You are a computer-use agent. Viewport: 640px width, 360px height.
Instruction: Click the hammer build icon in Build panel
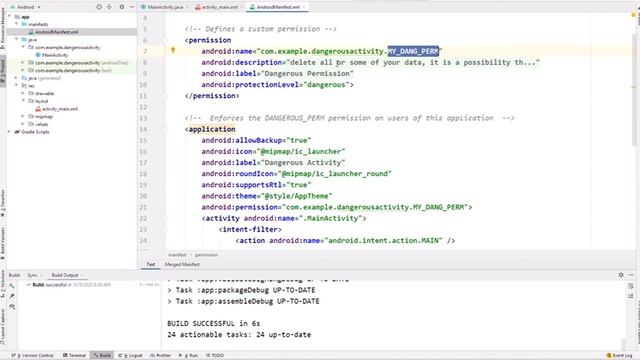(12, 286)
